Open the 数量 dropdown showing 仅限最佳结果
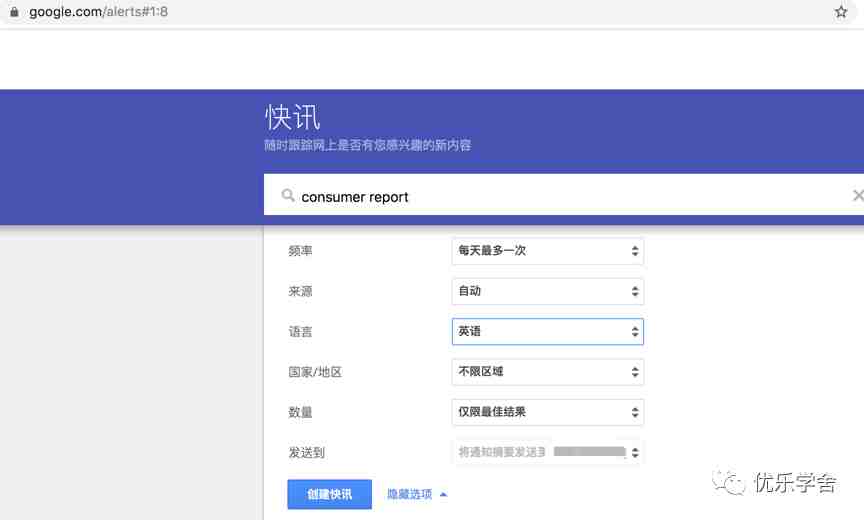Image resolution: width=864 pixels, height=520 pixels. tap(548, 411)
